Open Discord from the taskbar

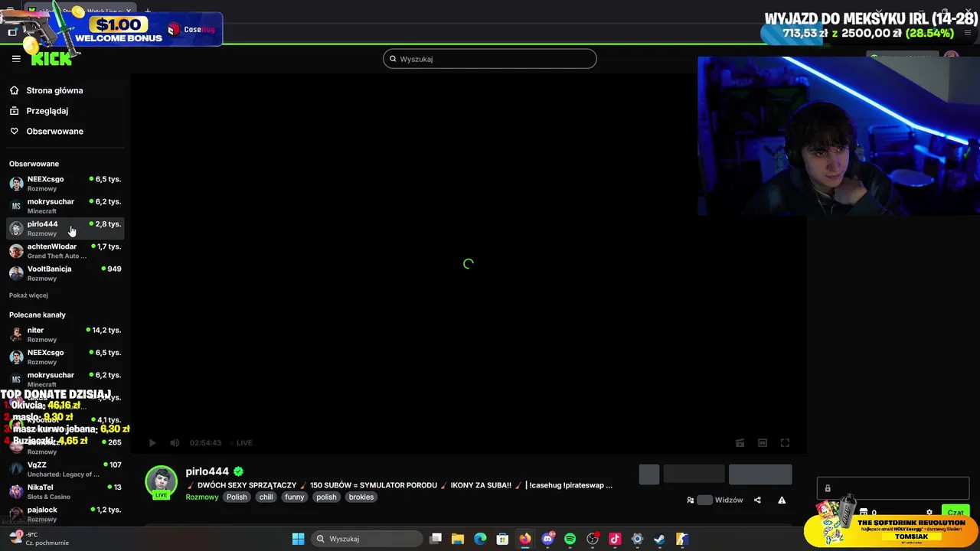tap(547, 539)
